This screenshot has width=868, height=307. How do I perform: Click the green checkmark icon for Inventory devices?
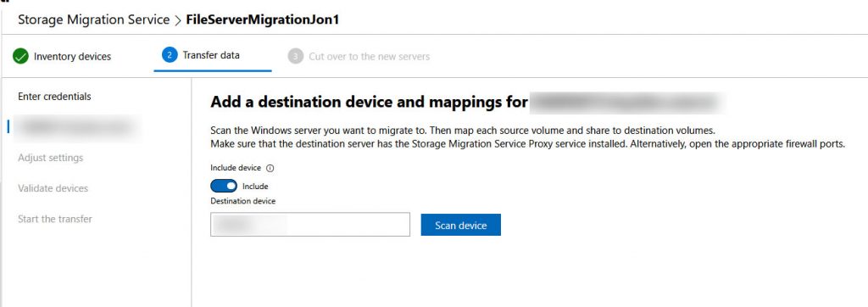pyautogui.click(x=20, y=57)
